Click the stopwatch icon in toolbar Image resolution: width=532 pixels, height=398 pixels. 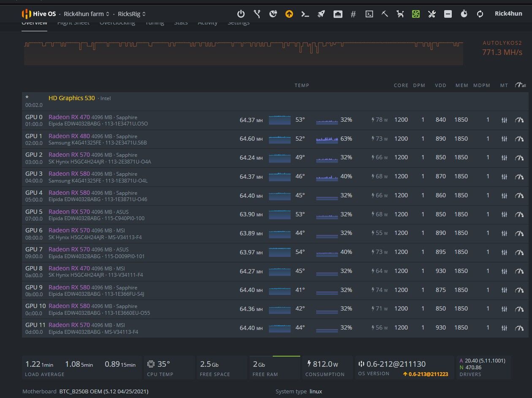tap(464, 14)
